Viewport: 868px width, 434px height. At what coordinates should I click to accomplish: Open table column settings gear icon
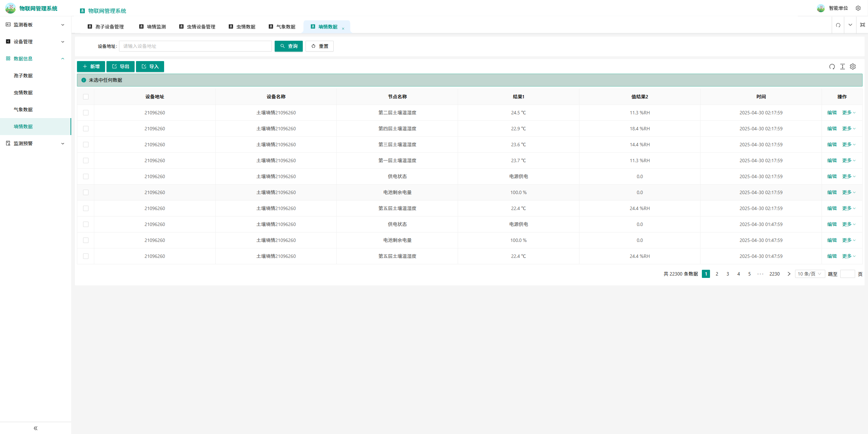[x=853, y=67]
